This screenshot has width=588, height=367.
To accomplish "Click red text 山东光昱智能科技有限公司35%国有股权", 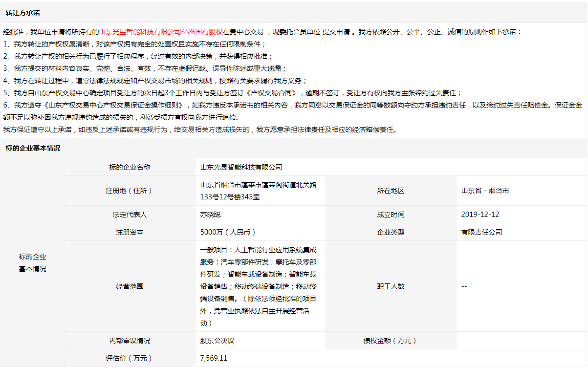I will 161,32.
